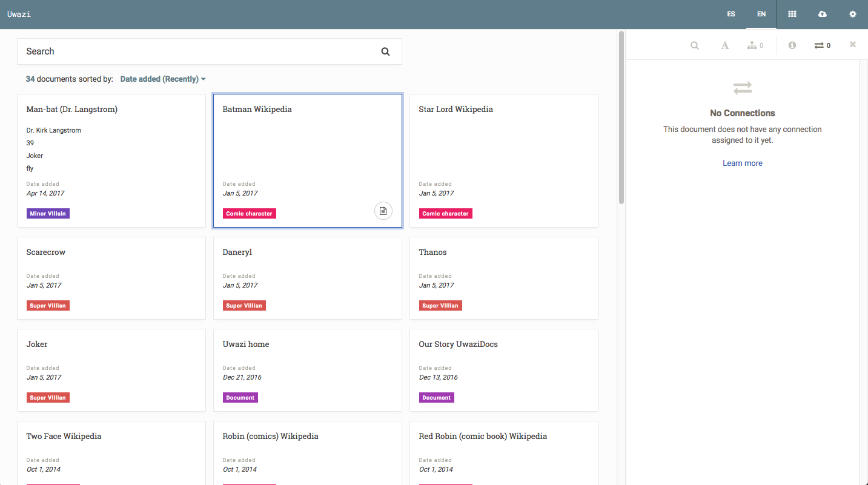Screen dimensions: 868x485
Task: Open side panel text search icon
Action: pos(695,45)
